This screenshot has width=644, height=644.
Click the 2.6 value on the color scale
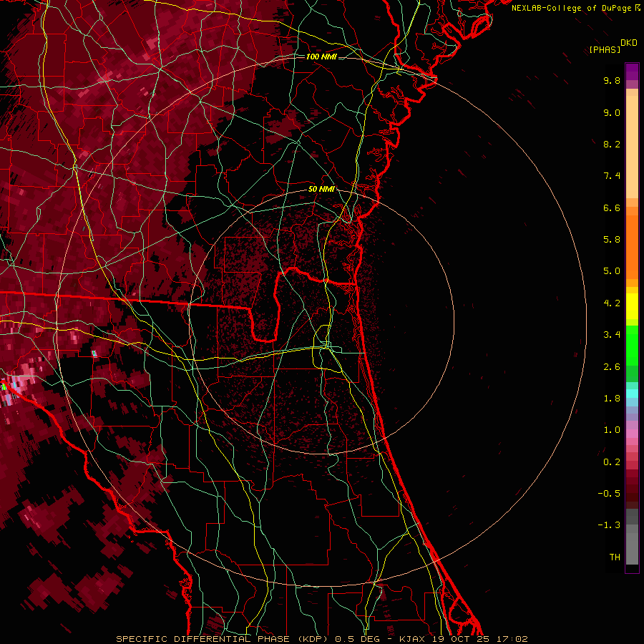(x=612, y=367)
